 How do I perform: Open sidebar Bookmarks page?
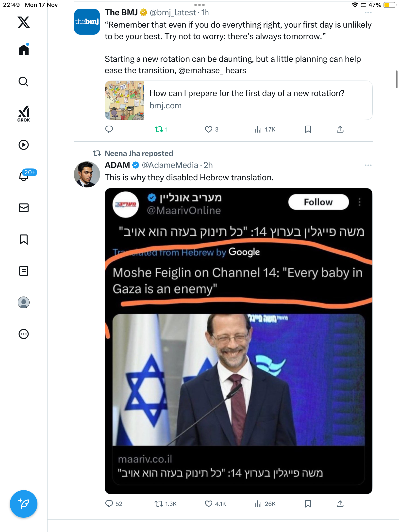point(24,239)
